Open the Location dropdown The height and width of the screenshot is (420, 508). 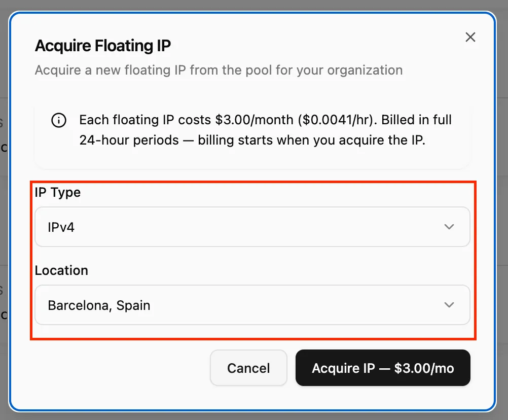coord(252,305)
